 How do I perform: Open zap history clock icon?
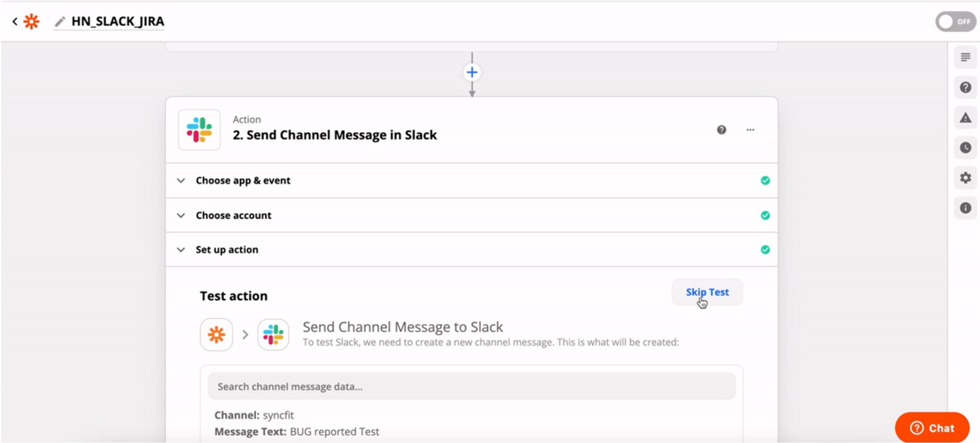pyautogui.click(x=965, y=148)
